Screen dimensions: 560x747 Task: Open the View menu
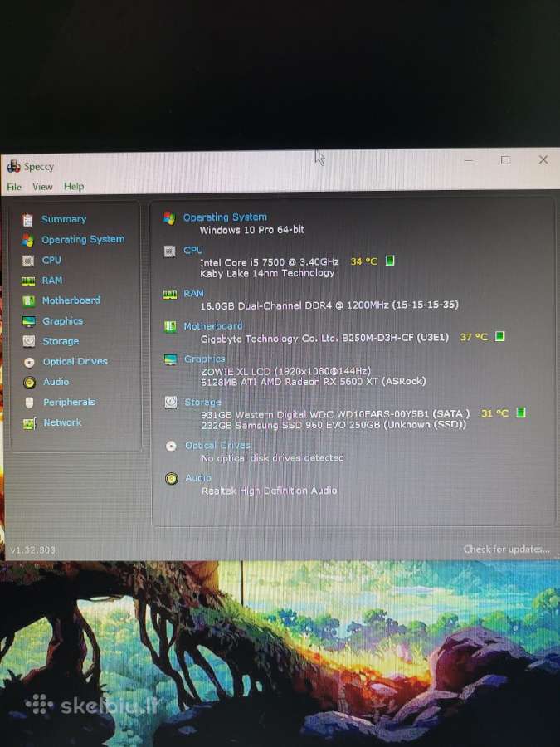coord(42,187)
